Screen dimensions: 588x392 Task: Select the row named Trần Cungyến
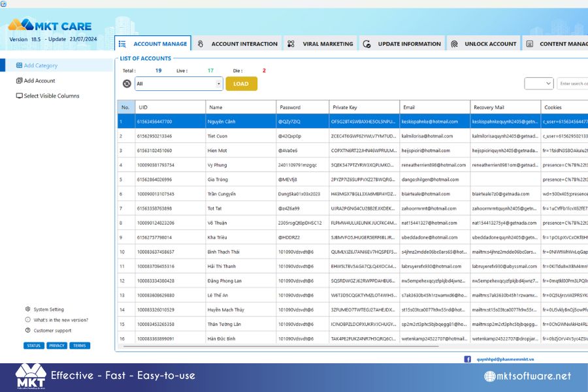pos(353,194)
